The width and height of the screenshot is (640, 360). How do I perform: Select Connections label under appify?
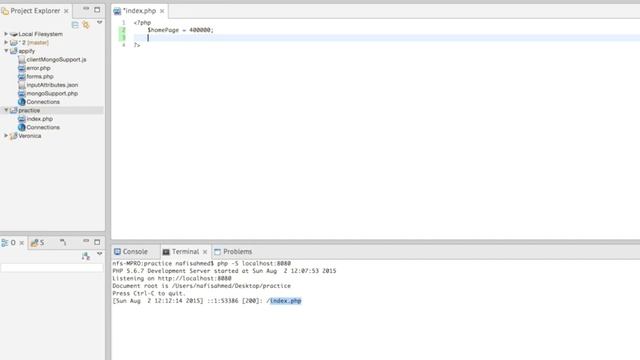(43, 102)
